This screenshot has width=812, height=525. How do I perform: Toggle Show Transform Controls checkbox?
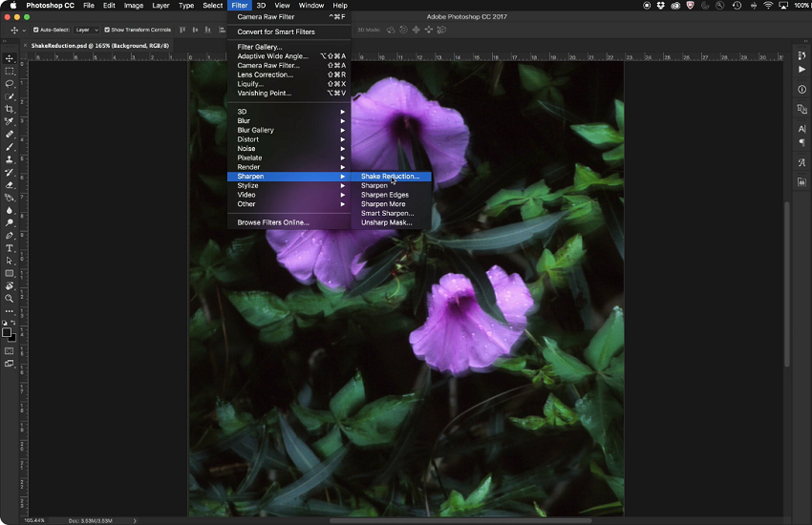[107, 30]
